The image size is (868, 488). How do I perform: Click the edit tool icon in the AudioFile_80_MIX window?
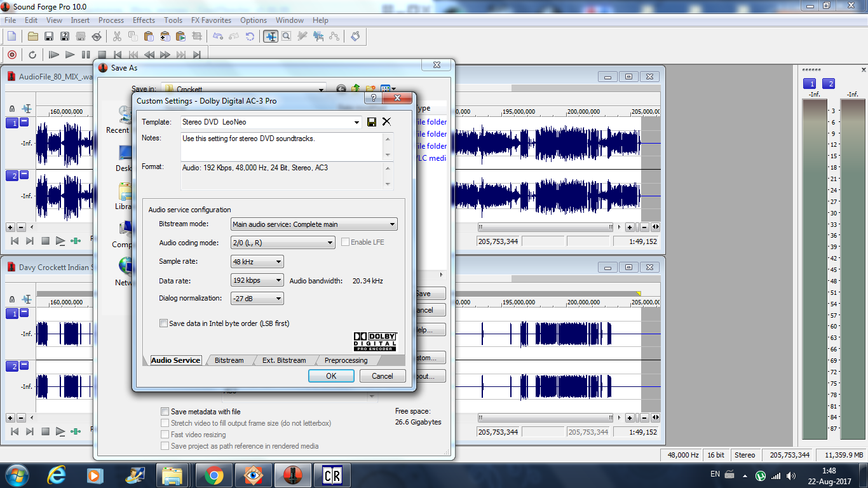click(x=27, y=109)
